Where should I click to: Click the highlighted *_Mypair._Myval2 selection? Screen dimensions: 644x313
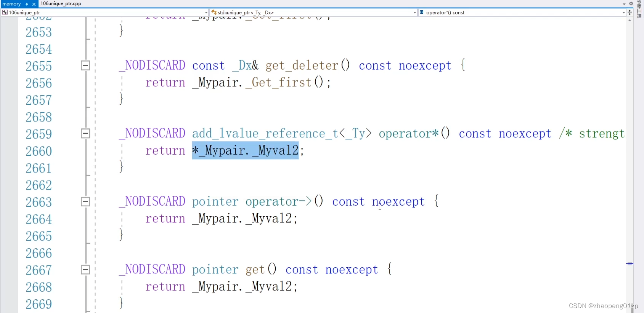coord(245,150)
